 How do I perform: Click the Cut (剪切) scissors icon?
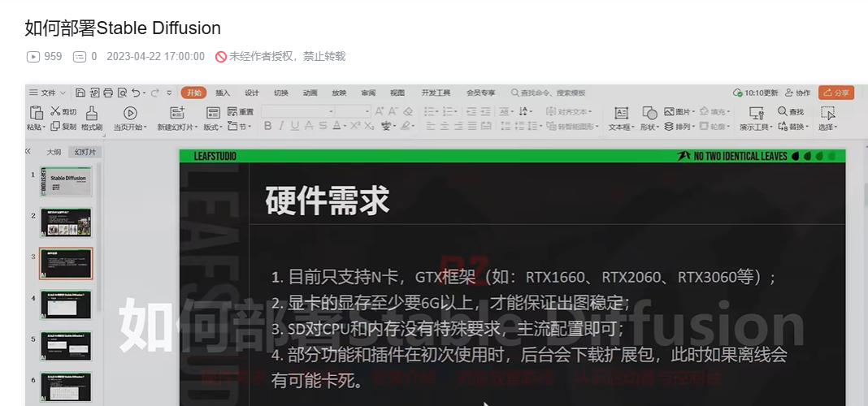(55, 111)
